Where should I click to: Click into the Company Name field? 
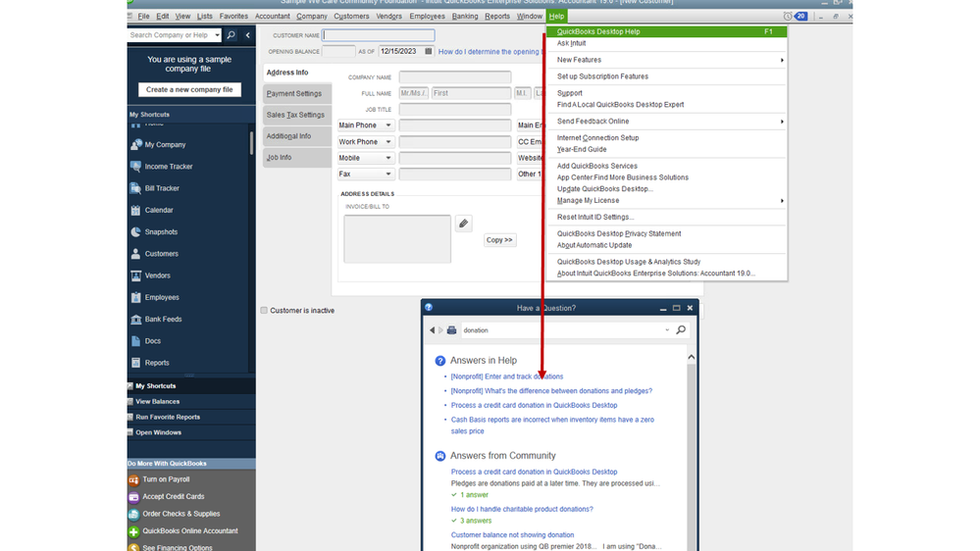pos(455,77)
